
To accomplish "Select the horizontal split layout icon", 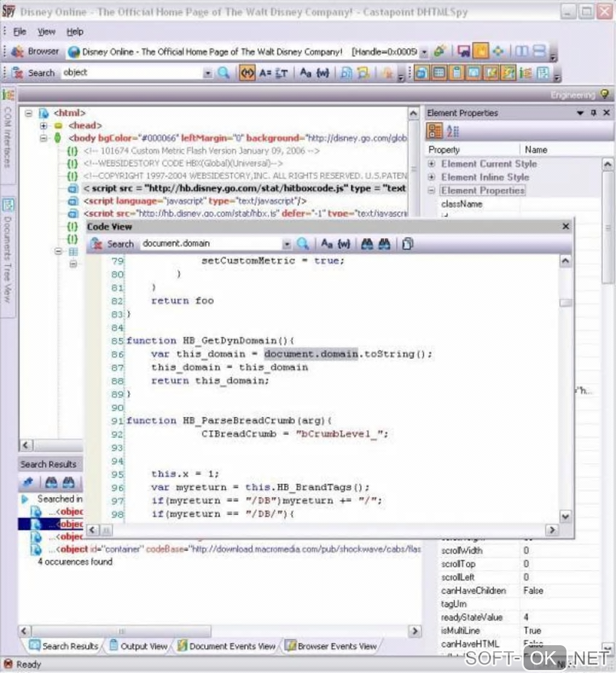I will click(539, 51).
